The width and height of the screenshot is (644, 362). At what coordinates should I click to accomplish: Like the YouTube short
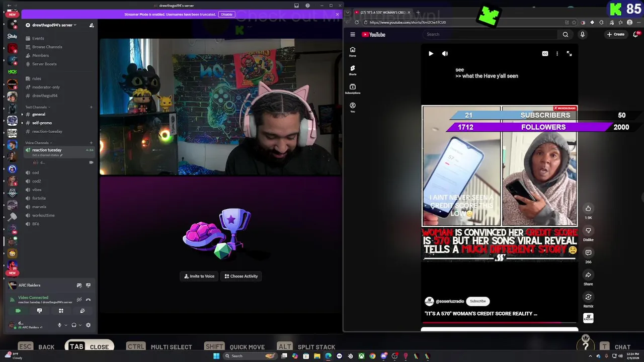(588, 208)
